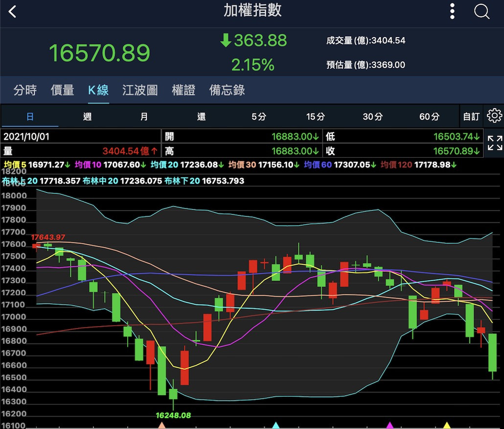Screen dimensions: 504x429
Task: Tap the magenta triangle marker on timeline
Action: 390,425
